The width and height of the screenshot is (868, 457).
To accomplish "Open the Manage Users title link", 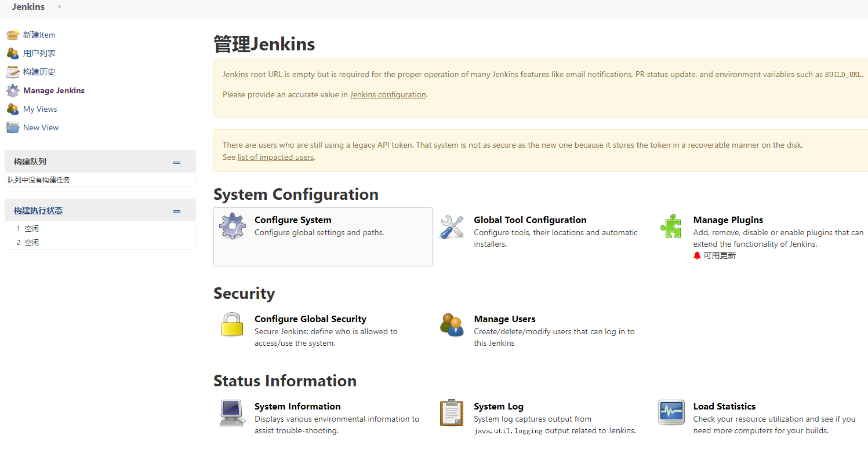I will click(504, 319).
